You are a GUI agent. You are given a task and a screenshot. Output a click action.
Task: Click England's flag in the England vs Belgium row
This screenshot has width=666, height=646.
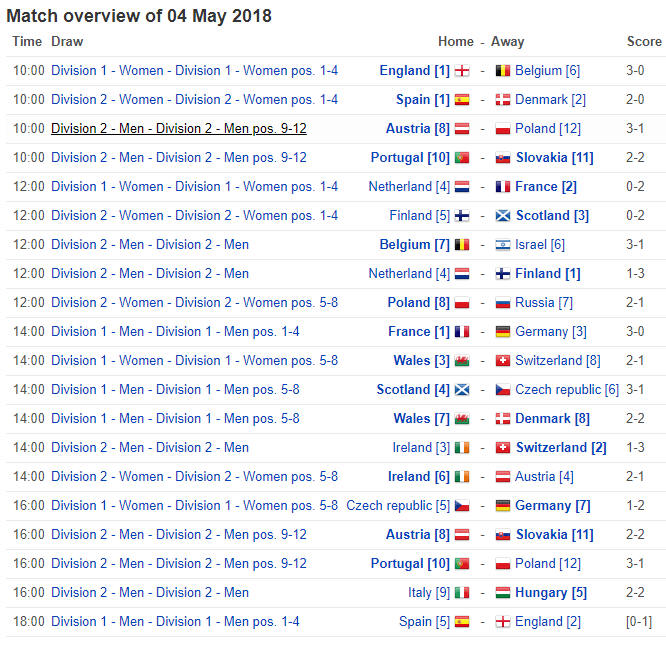pos(462,71)
